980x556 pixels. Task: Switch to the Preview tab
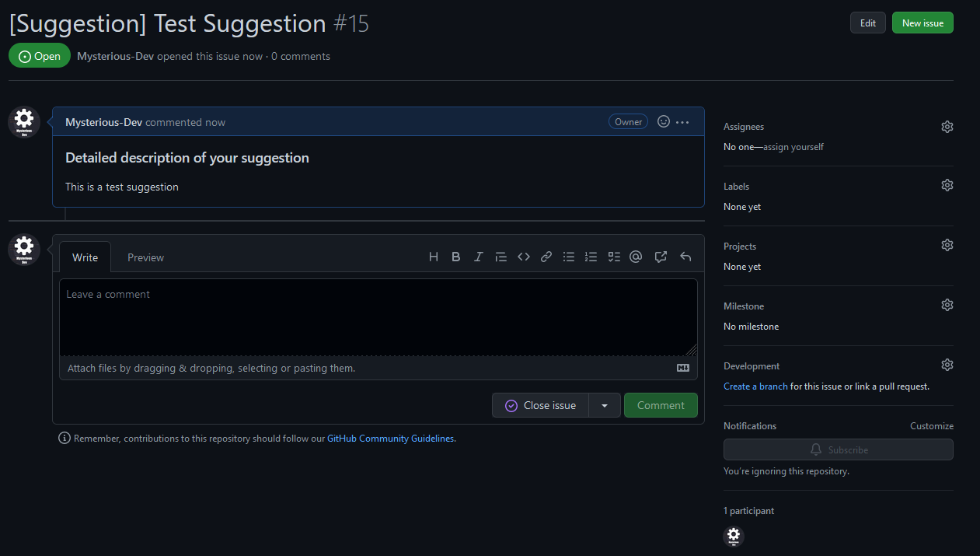click(146, 257)
